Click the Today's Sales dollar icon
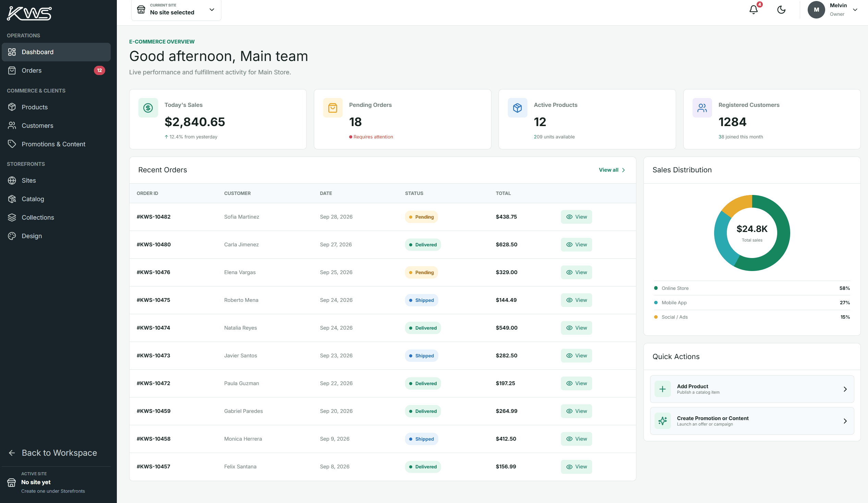Screen dimensions: 868x503 (x=148, y=108)
